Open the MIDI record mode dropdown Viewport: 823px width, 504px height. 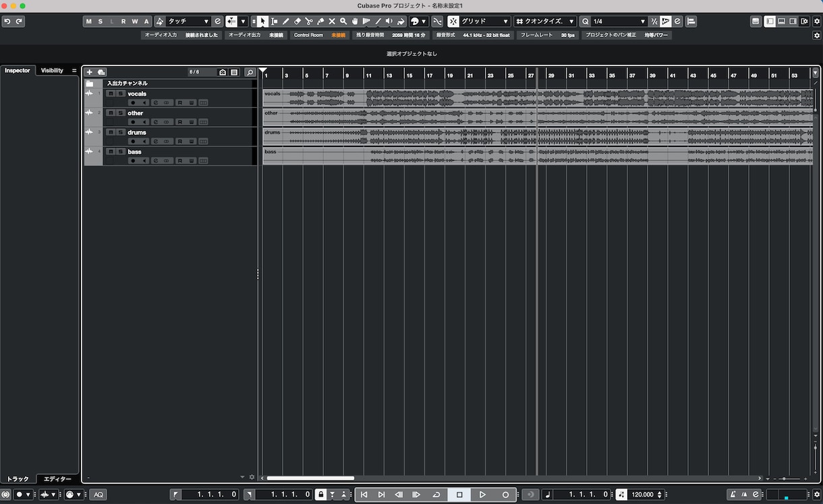(74, 495)
